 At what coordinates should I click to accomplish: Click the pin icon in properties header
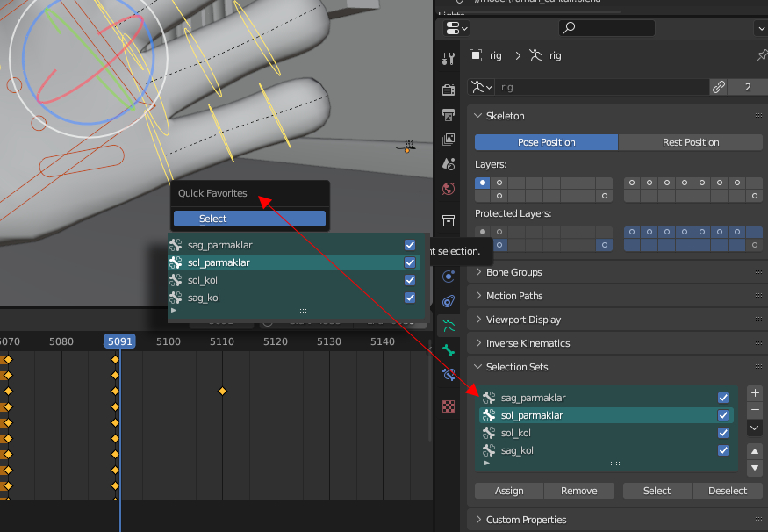pyautogui.click(x=762, y=55)
